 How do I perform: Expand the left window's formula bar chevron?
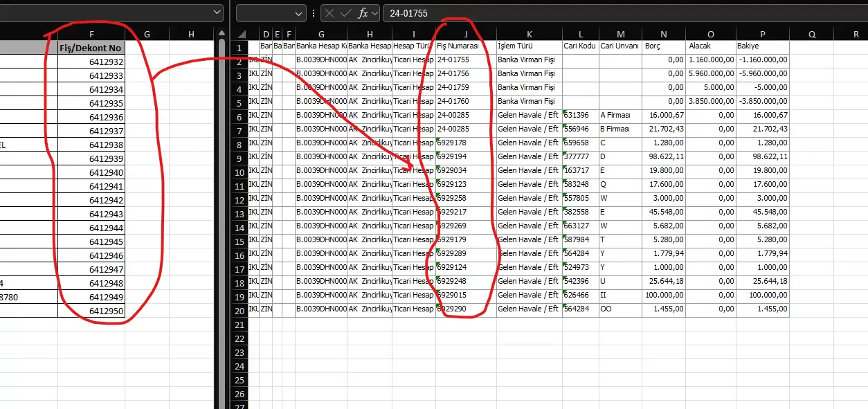coord(217,13)
